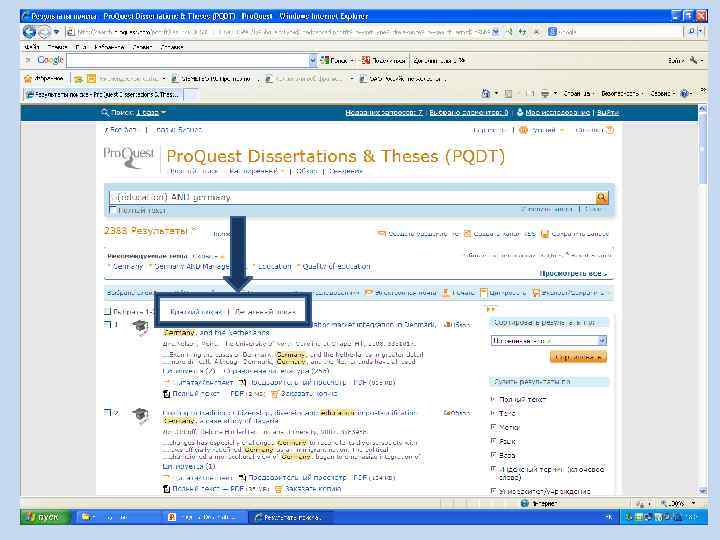Image resolution: width=720 pixels, height=540 pixels.
Task: Click the Создать RSS канал icon link
Action: [499, 234]
